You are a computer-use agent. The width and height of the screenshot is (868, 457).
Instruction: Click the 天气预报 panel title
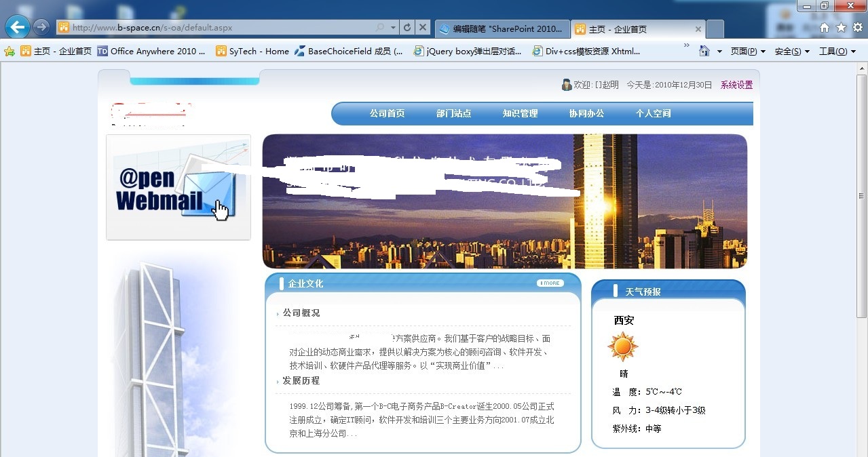(x=643, y=292)
